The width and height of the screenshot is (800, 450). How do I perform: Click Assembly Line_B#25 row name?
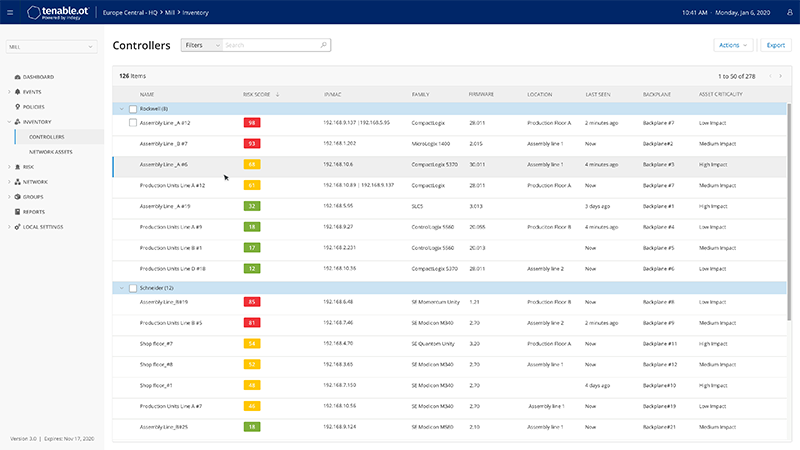point(164,427)
